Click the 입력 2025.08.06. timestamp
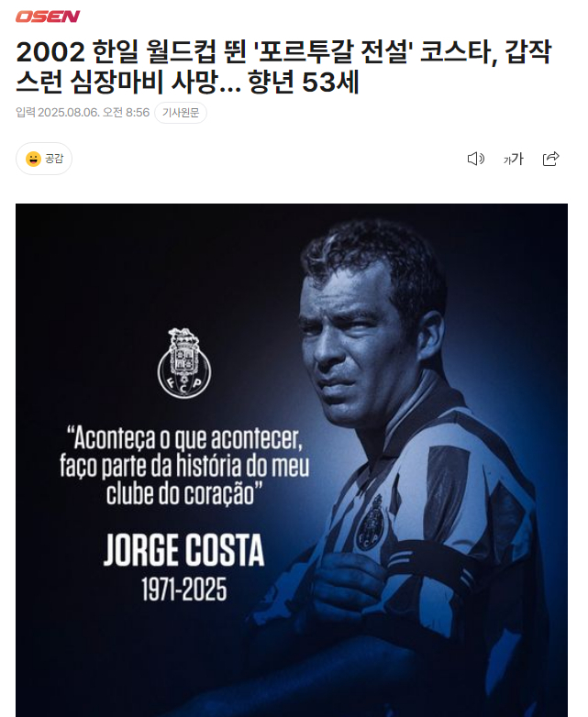 point(83,113)
